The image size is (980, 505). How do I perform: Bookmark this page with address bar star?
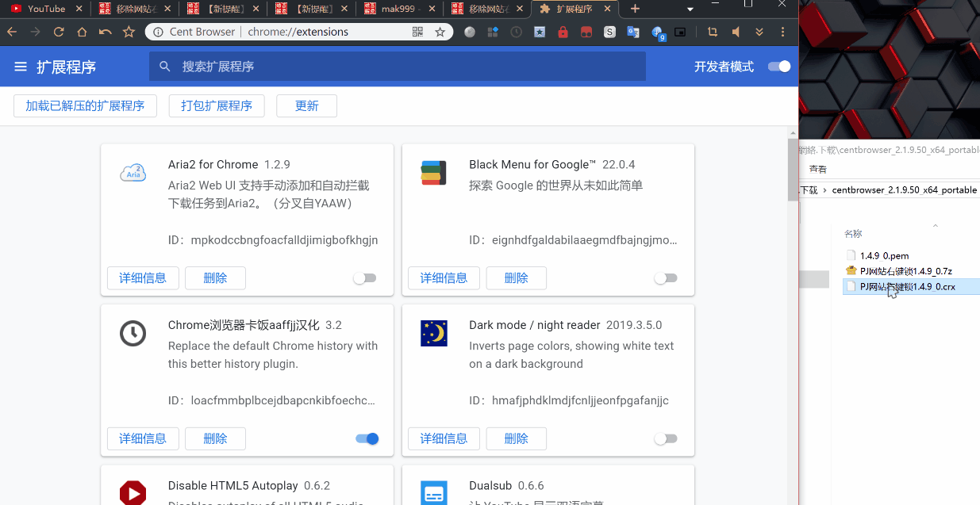(440, 33)
